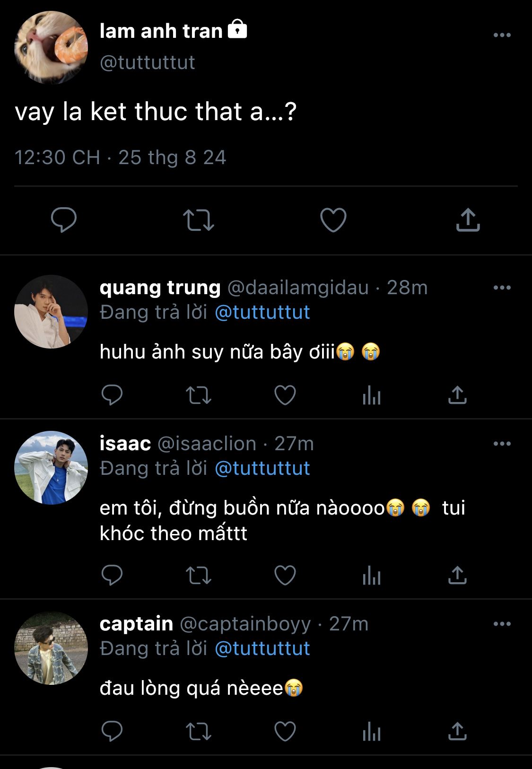Open more options on the main tweet
Image resolution: width=532 pixels, height=769 pixels.
502,35
